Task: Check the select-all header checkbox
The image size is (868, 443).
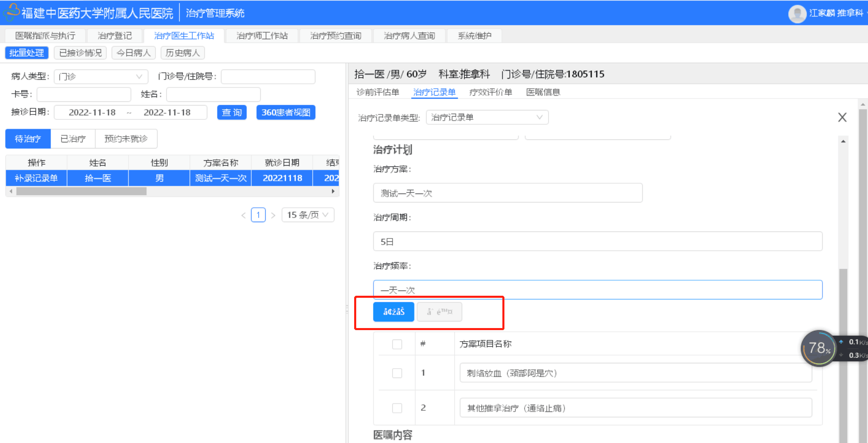Action: [x=397, y=344]
